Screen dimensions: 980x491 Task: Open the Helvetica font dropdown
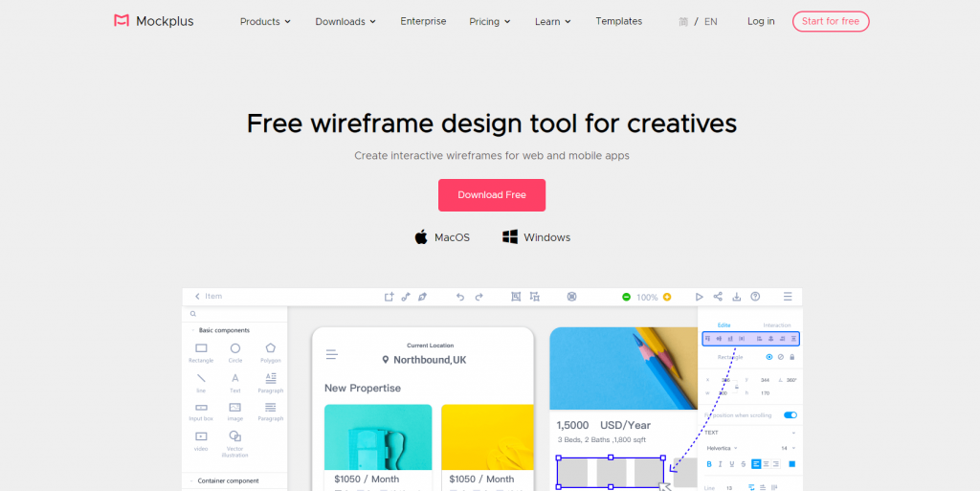[722, 448]
